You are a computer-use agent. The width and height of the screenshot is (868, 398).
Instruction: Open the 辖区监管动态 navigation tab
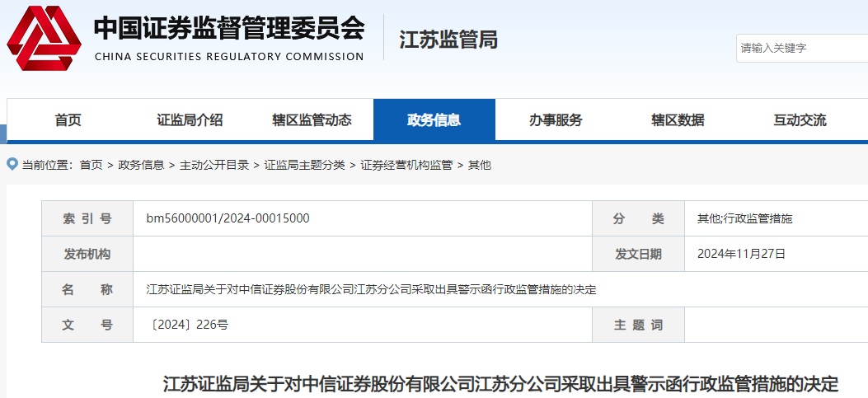point(312,120)
